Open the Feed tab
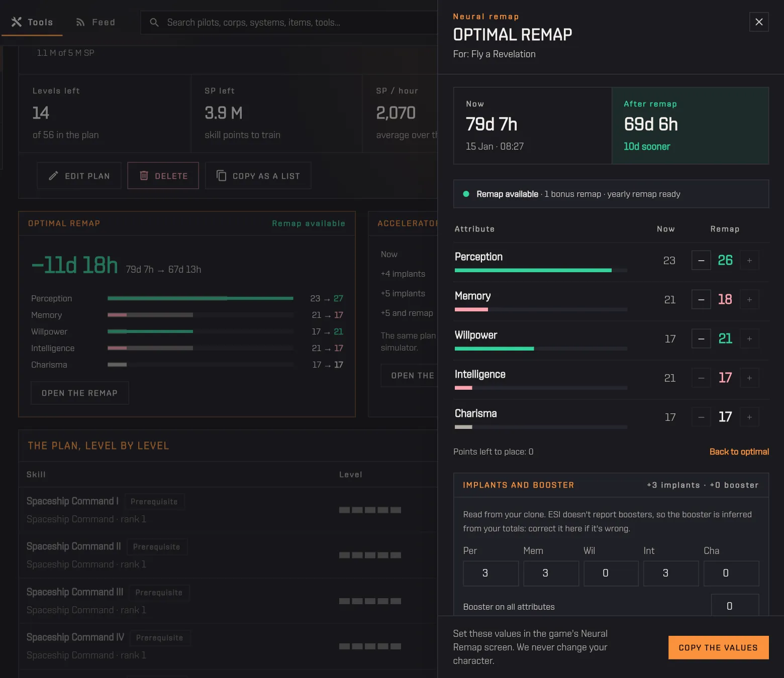 (95, 22)
